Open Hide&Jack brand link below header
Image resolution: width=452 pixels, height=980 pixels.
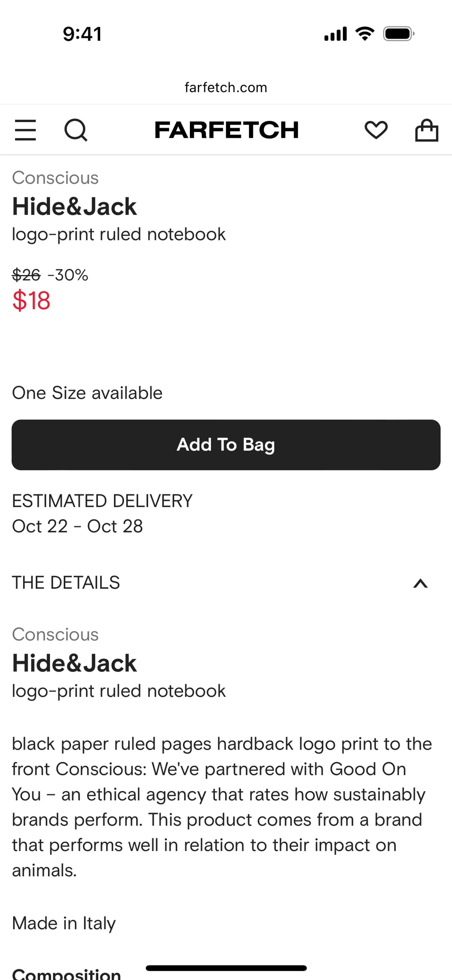point(74,207)
